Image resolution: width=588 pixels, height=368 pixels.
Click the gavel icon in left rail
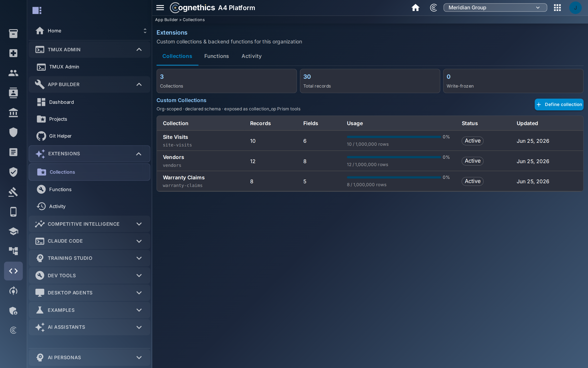[x=13, y=192]
